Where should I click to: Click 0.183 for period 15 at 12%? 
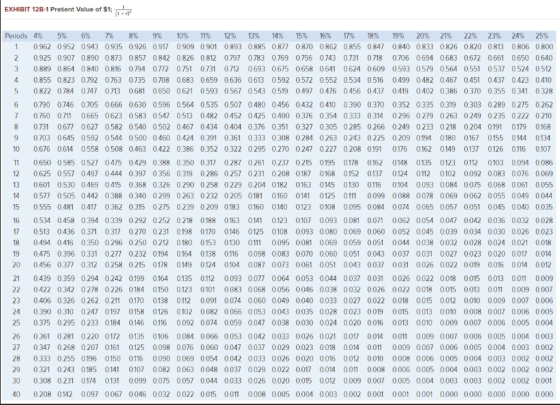pyautogui.click(x=232, y=207)
